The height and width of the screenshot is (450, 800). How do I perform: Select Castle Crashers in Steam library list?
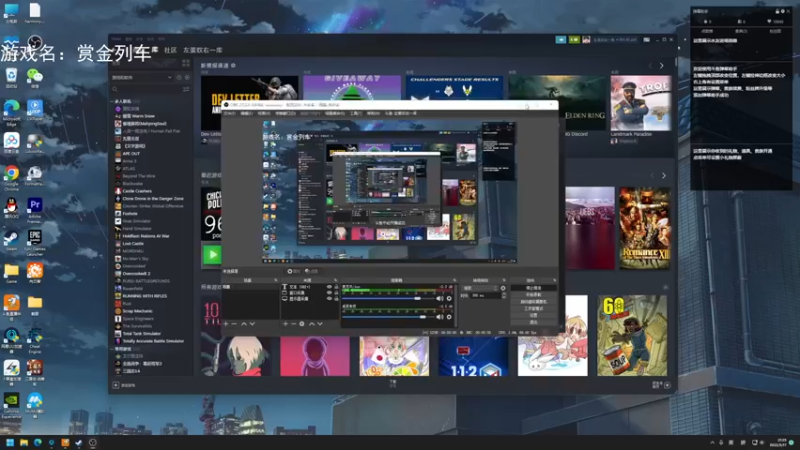137,191
